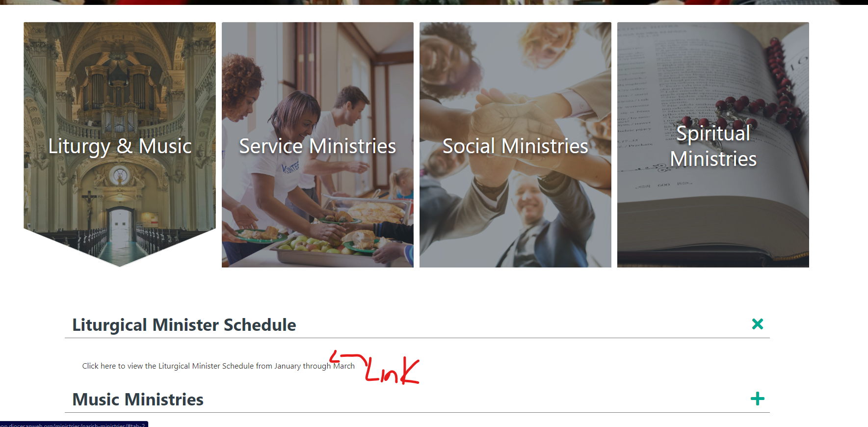868x427 pixels.
Task: Switch to the Social Ministries tab title
Action: pos(515,146)
